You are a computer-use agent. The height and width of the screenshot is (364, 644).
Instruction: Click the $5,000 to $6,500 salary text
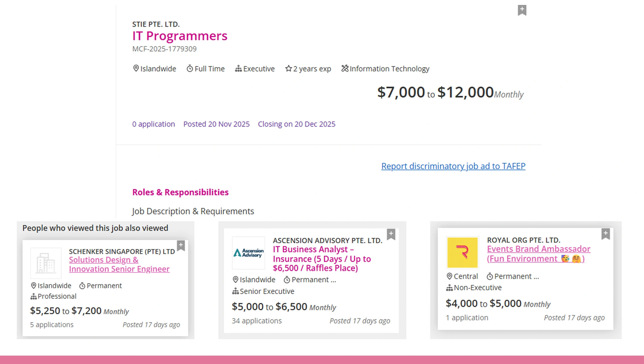click(x=269, y=306)
